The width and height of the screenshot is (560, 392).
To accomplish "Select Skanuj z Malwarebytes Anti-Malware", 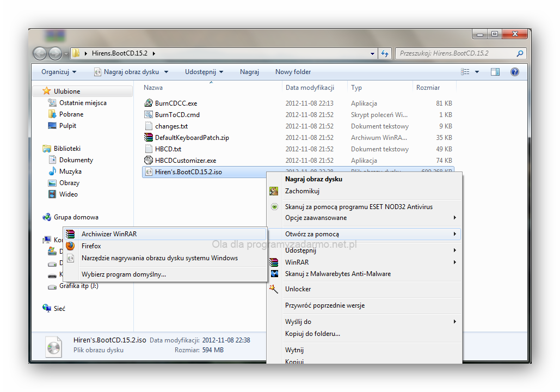I will pyautogui.click(x=364, y=274).
